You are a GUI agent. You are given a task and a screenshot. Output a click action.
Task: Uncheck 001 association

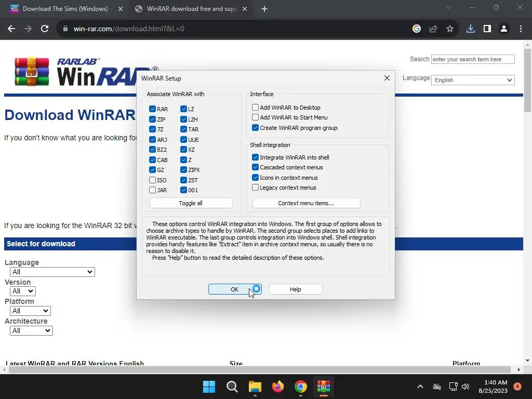pyautogui.click(x=183, y=190)
